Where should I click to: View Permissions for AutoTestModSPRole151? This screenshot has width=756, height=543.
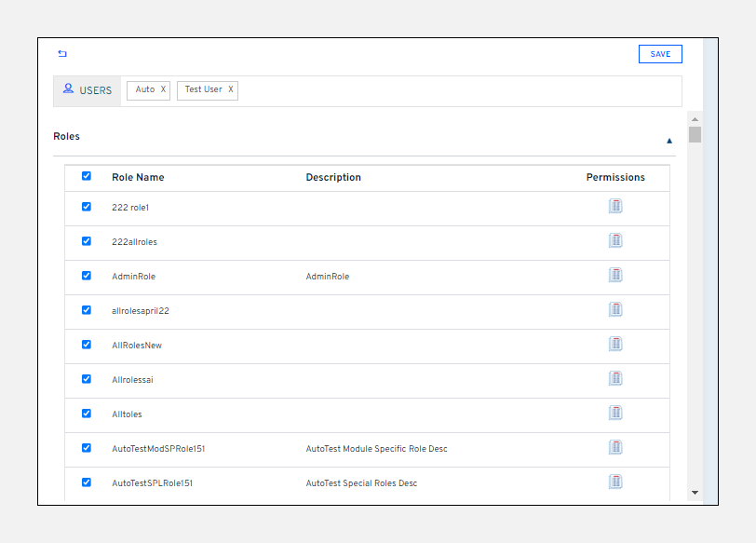[x=615, y=446]
